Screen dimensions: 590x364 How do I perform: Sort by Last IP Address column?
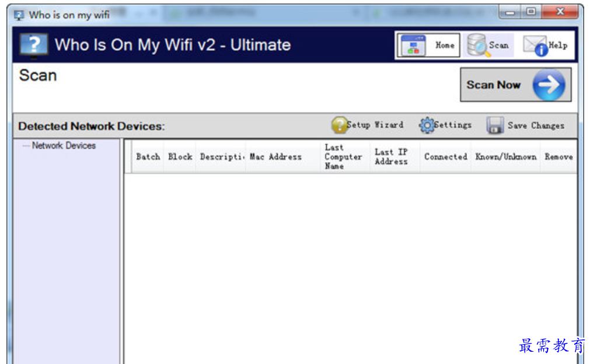click(x=395, y=157)
